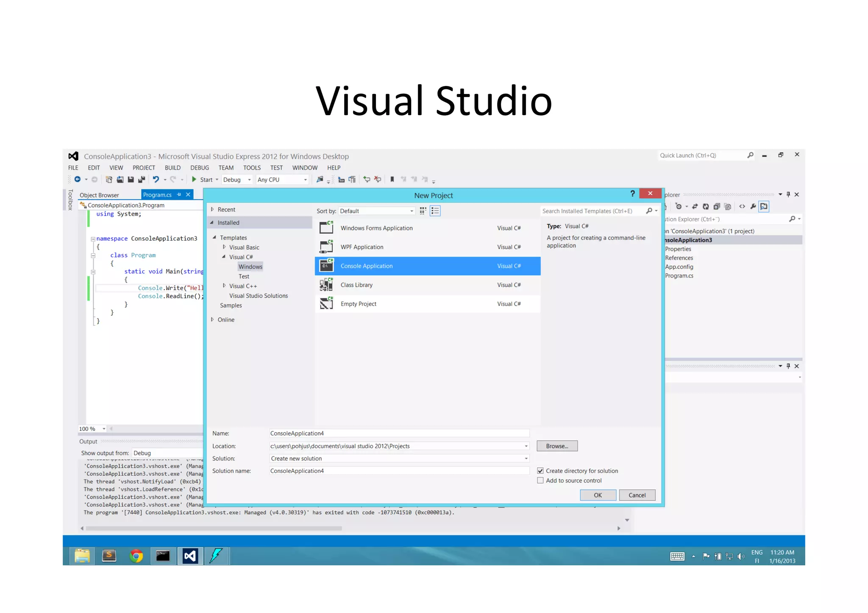Open Chrome from the Windows taskbar
The height and width of the screenshot is (613, 868).
coord(136,556)
